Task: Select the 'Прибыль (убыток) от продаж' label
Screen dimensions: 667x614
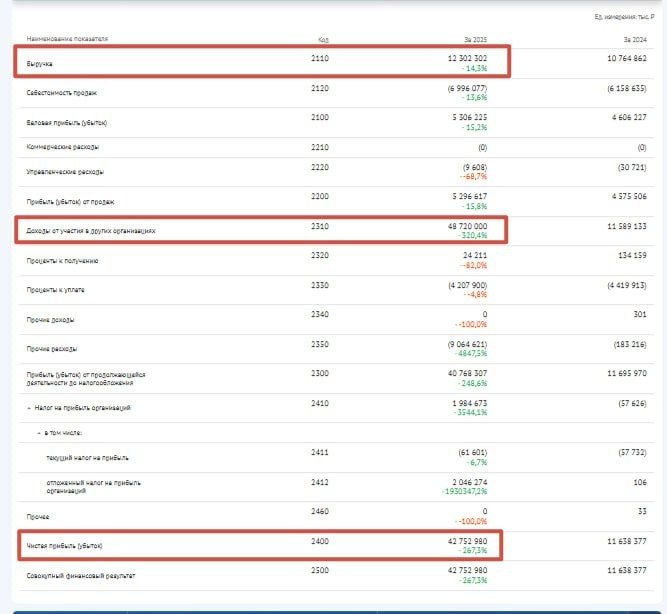Action: (x=70, y=202)
